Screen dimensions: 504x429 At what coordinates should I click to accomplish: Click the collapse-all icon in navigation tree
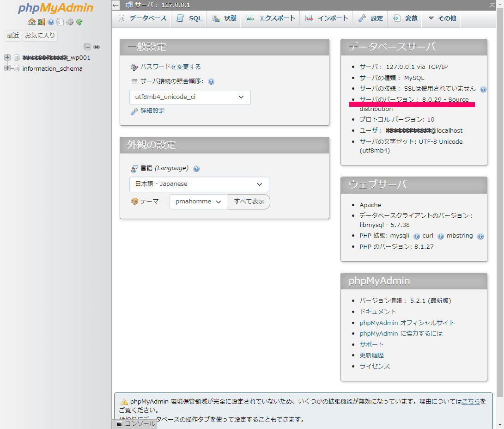87,47
